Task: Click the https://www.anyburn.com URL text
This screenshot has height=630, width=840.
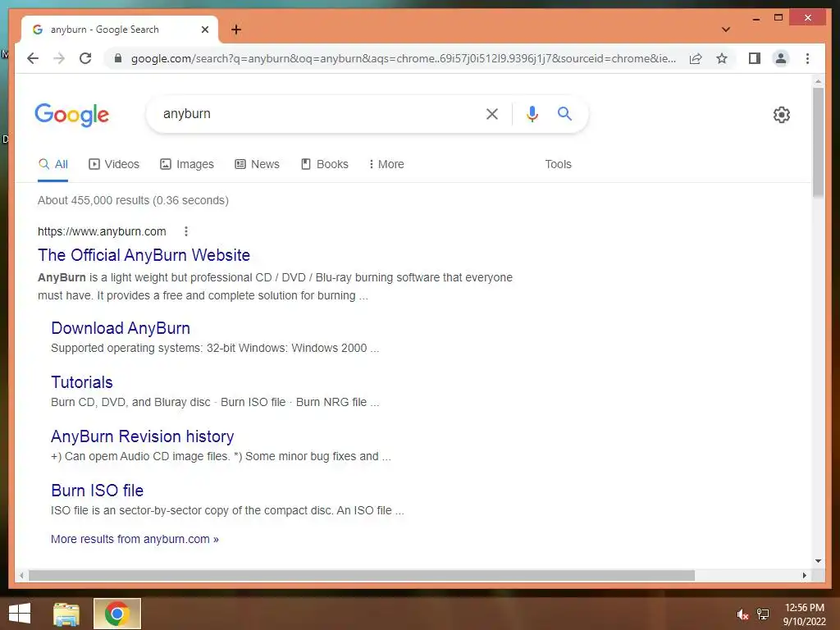Action: (x=102, y=231)
